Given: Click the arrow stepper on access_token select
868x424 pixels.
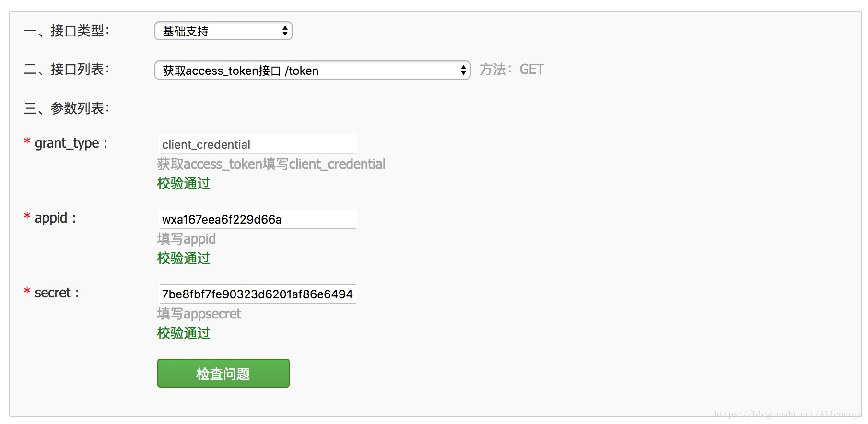Looking at the screenshot, I should click(463, 71).
